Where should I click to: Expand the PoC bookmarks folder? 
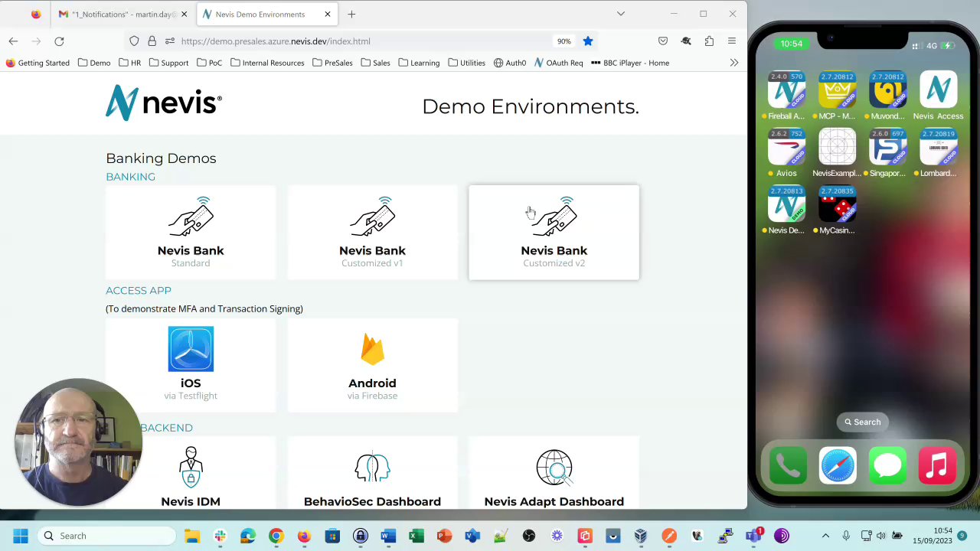click(209, 63)
